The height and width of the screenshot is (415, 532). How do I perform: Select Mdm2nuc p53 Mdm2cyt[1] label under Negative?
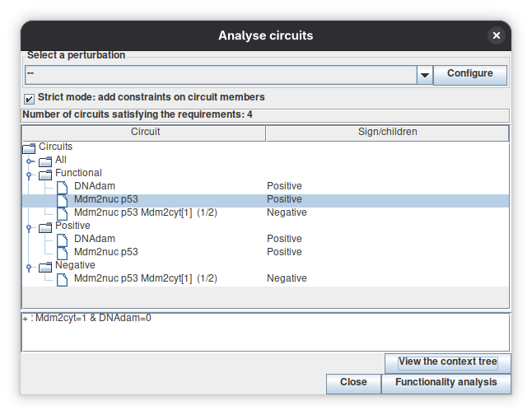pos(146,278)
